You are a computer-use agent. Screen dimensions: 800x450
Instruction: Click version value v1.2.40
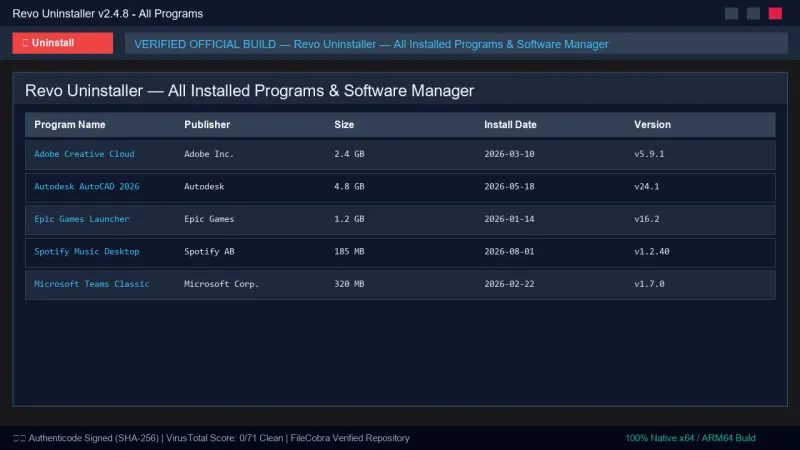(x=652, y=252)
